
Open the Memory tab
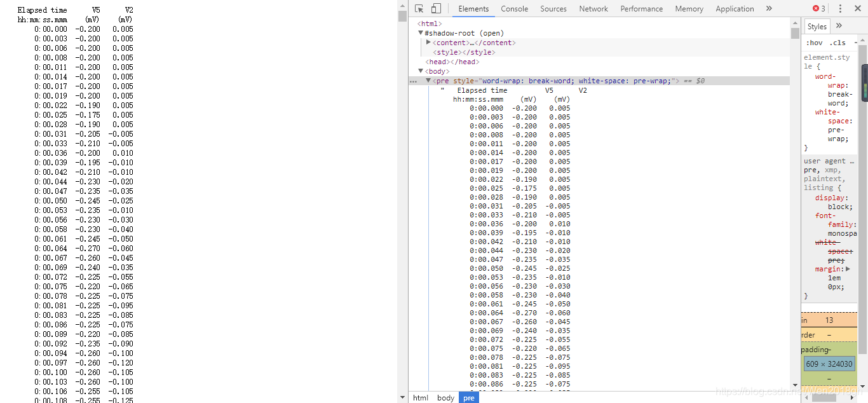tap(689, 9)
